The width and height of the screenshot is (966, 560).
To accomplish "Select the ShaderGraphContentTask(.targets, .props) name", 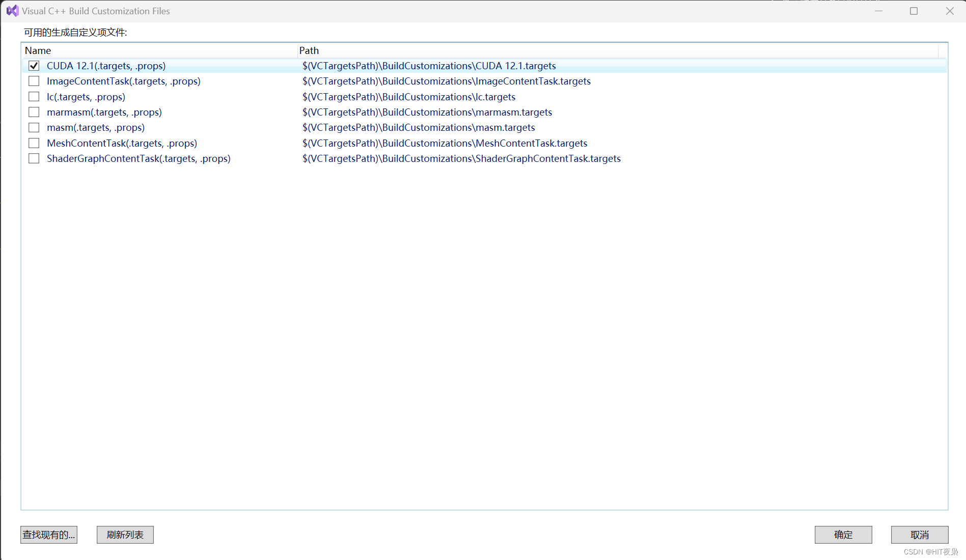I will [139, 158].
